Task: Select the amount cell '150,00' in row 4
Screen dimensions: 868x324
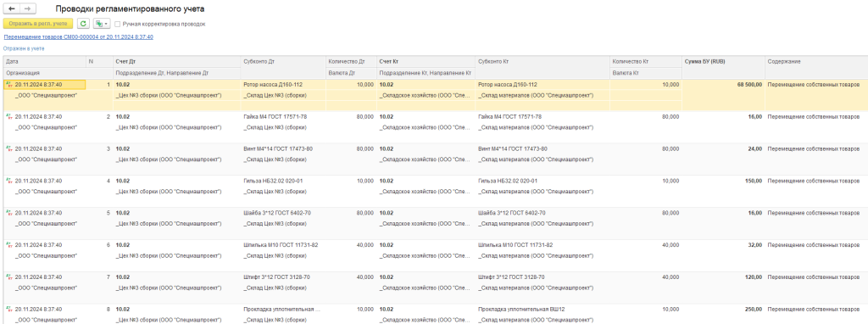Action: pyautogui.click(x=723, y=182)
